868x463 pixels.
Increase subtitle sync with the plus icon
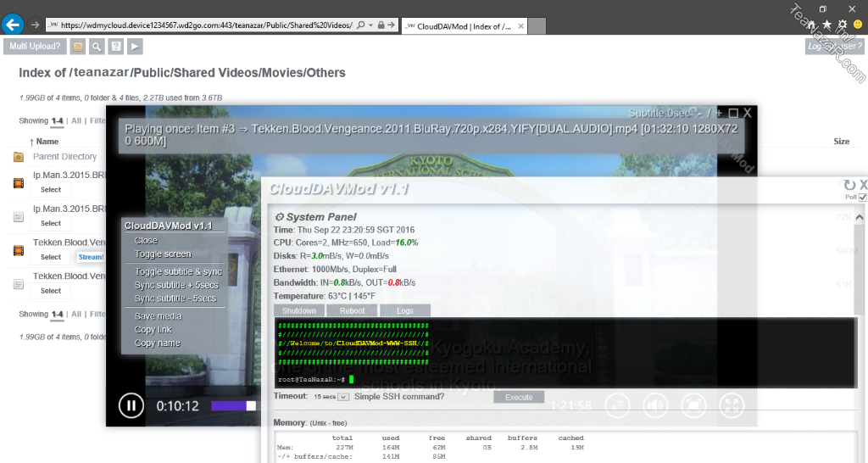point(719,113)
